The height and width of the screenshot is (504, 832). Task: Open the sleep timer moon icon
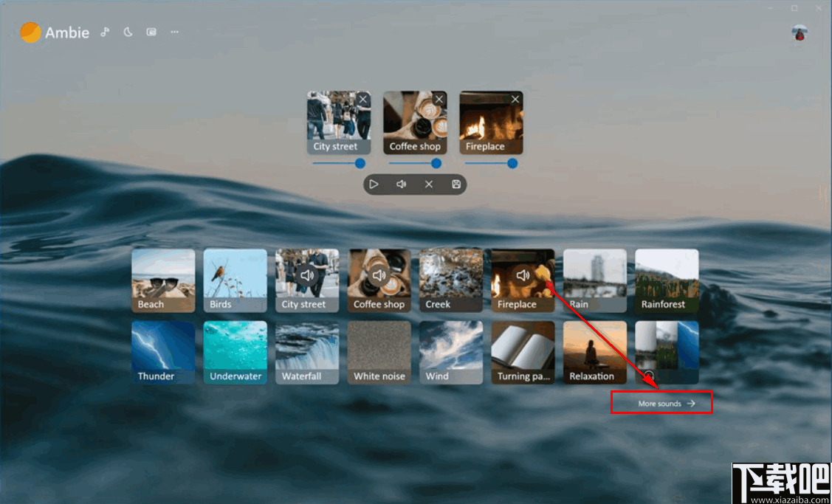tap(128, 32)
